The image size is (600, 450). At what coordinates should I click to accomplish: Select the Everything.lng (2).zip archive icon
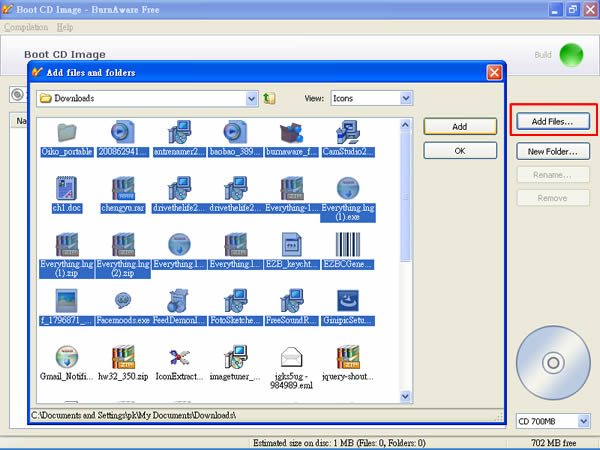[x=123, y=245]
